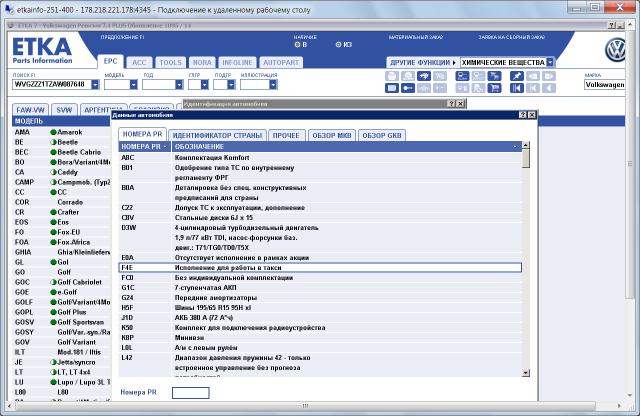Switch to the EPC tab
640x416 pixels.
point(110,62)
